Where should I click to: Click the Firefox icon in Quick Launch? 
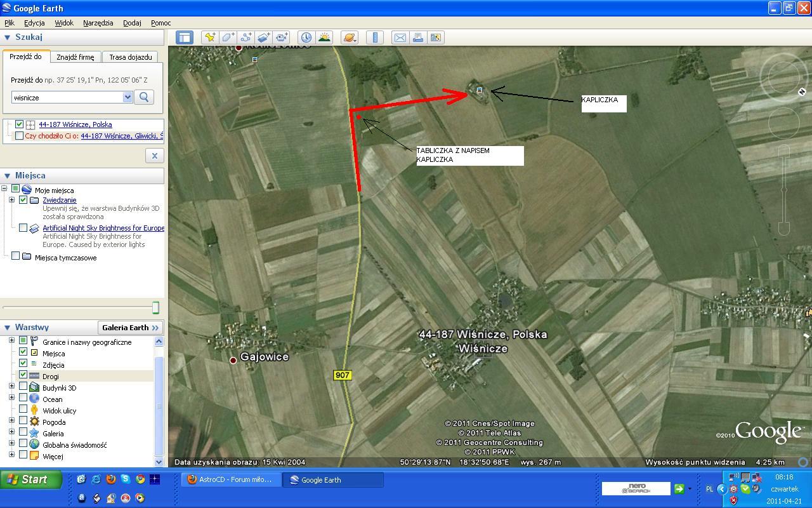coord(110,479)
